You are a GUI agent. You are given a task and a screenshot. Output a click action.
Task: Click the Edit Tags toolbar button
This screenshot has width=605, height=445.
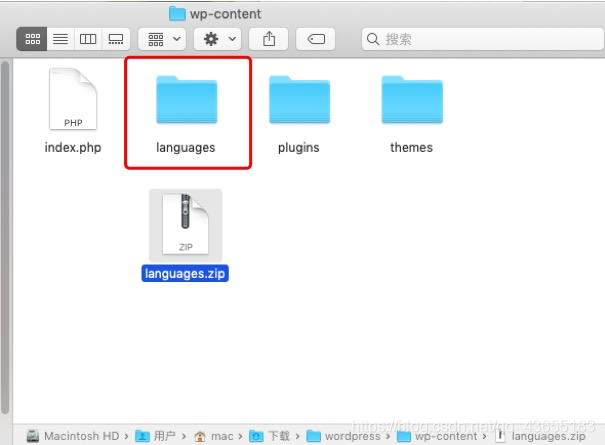pyautogui.click(x=316, y=39)
